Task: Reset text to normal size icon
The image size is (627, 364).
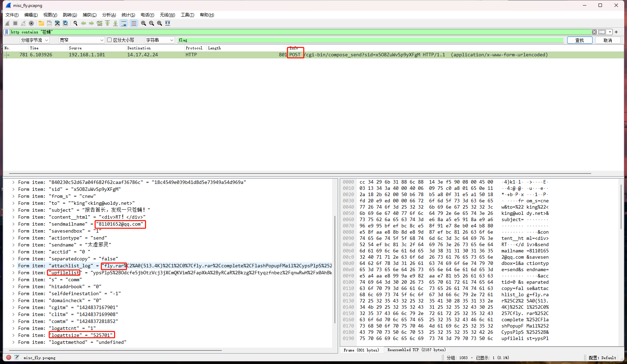Action: (x=160, y=23)
